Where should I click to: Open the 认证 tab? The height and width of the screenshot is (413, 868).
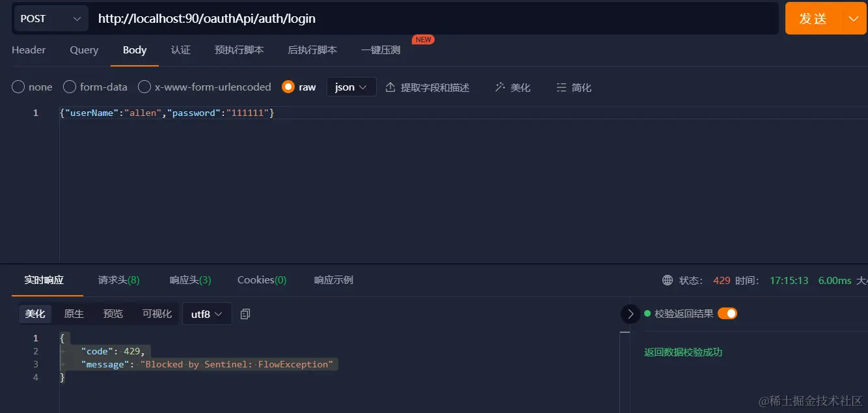[x=181, y=50]
